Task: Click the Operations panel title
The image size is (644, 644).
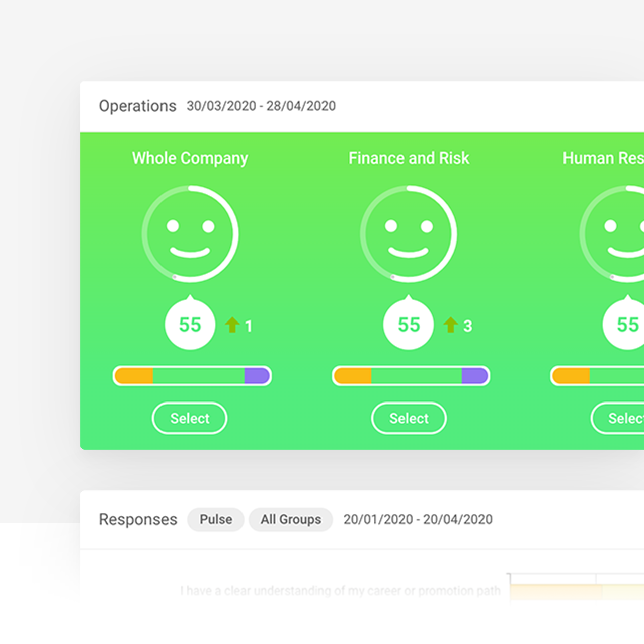Action: (x=137, y=106)
